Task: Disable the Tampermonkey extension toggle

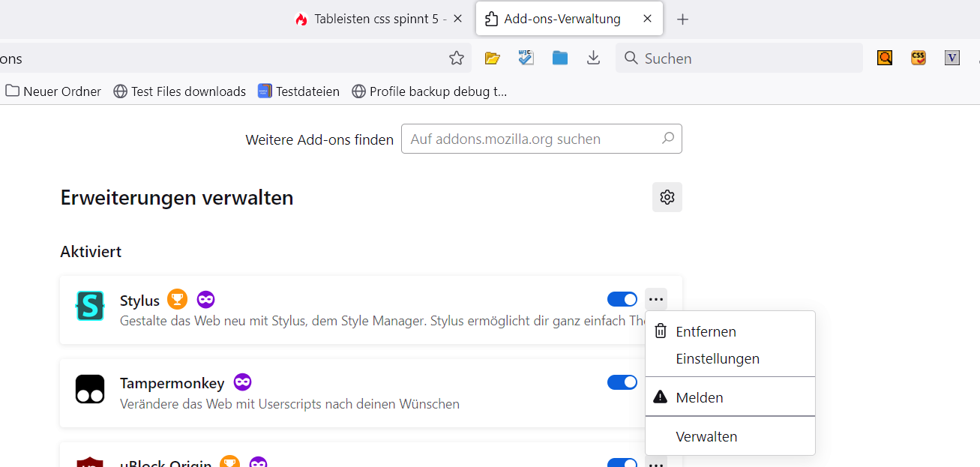Action: [x=622, y=382]
